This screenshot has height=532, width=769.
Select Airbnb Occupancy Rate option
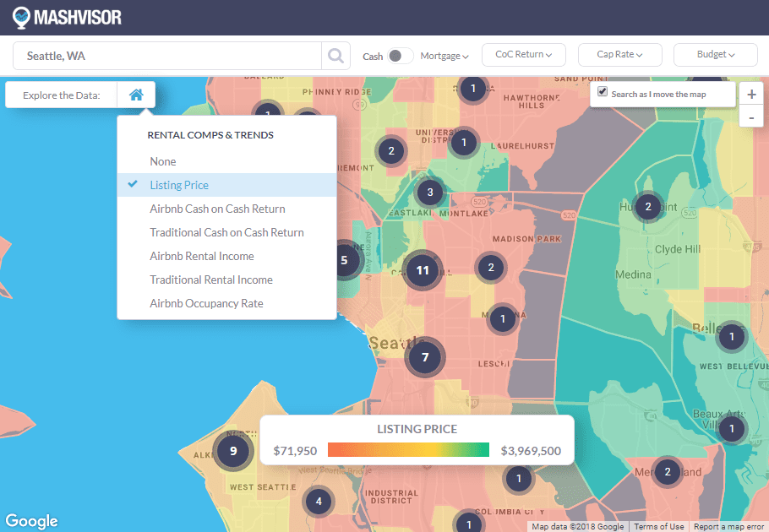(206, 303)
